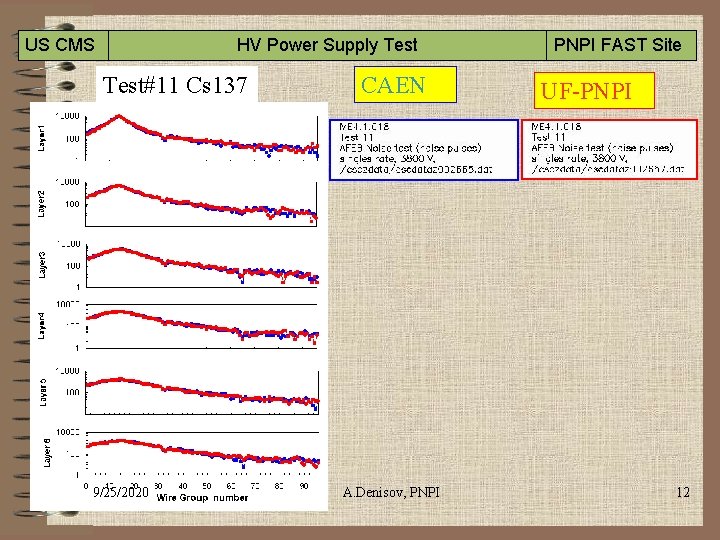Viewport: 720px width, 540px height.
Task: Click the slide number 12
Action: point(683,492)
